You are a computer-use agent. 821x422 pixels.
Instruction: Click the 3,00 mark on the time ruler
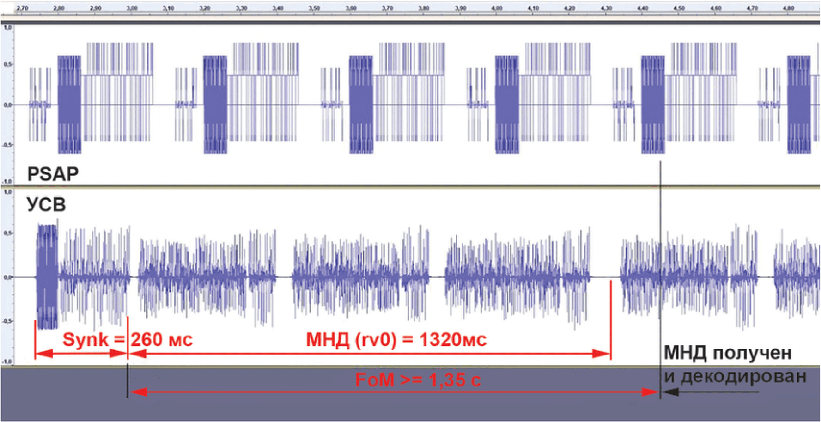tap(133, 6)
